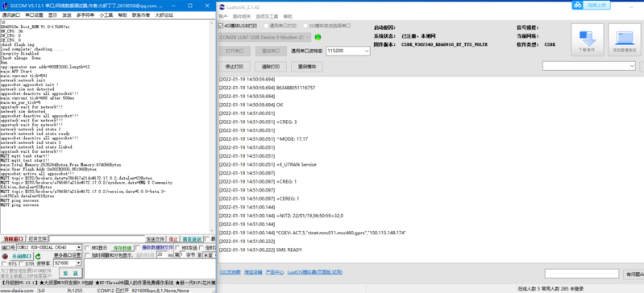Image resolution: width=644 pixels, height=293 pixels.
Task: Click the 项目管理测试 laptop icon button
Action: [x=625, y=39]
